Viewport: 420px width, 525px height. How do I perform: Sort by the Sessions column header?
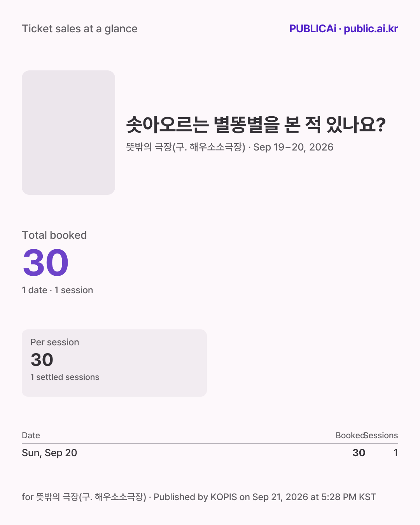pos(381,436)
